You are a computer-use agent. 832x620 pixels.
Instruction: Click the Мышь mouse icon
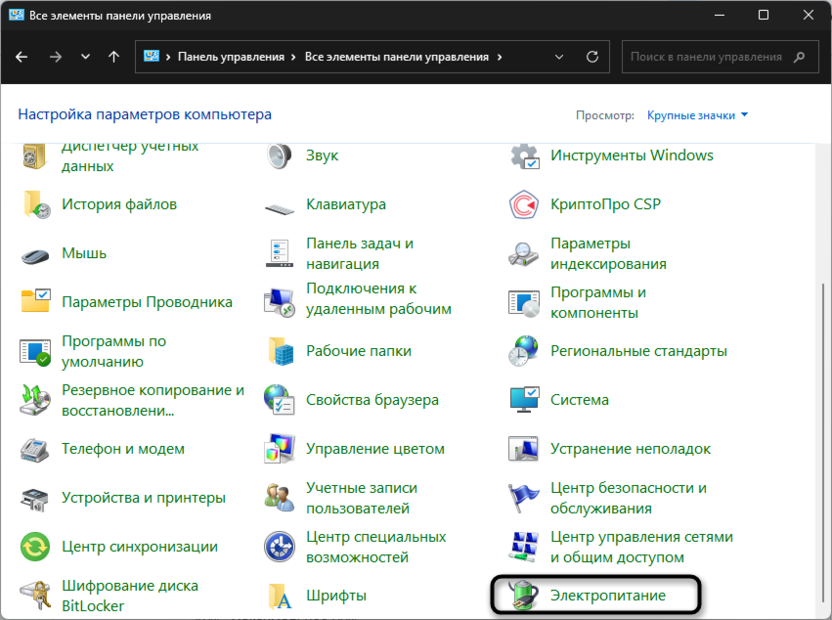36,254
